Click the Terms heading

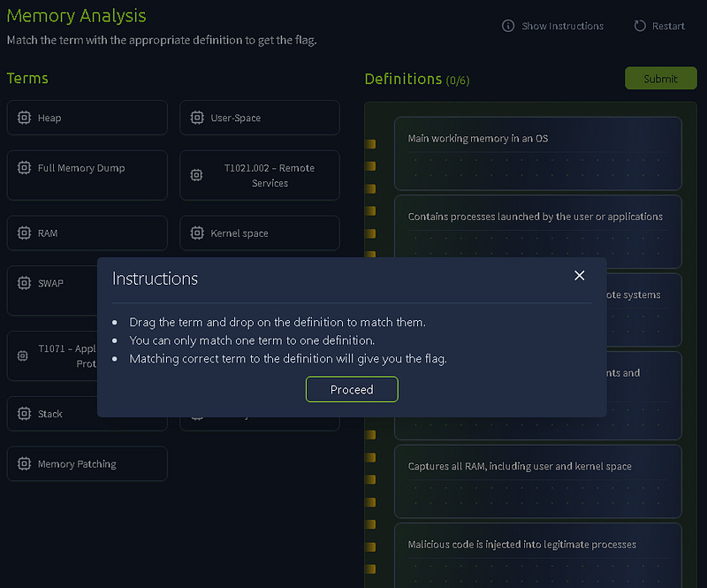click(x=27, y=78)
